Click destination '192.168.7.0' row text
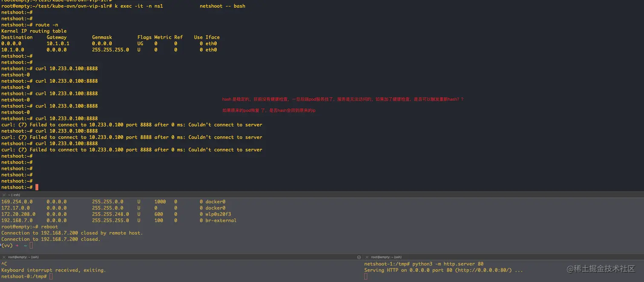This screenshot has width=644, height=282. click(17, 221)
